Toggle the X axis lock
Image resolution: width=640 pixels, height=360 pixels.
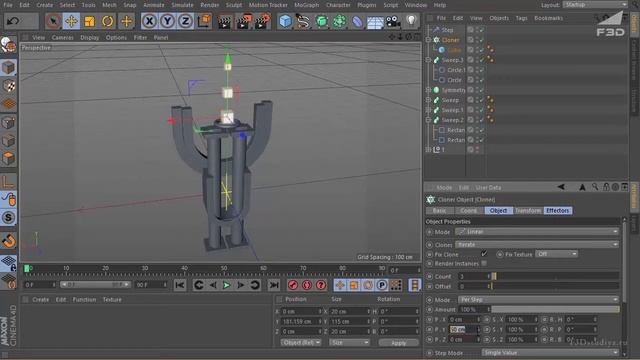pos(149,21)
